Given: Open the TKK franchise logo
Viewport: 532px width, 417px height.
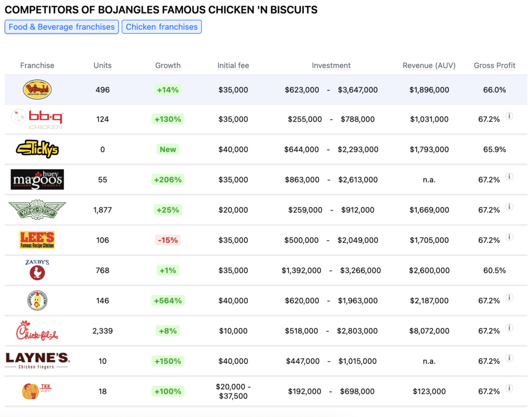Looking at the screenshot, I should pyautogui.click(x=37, y=391).
